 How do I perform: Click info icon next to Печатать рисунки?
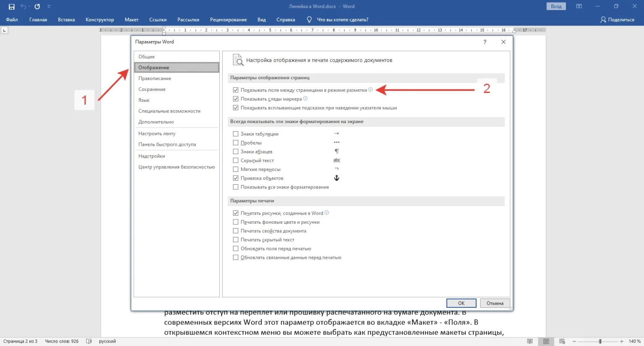pos(327,213)
